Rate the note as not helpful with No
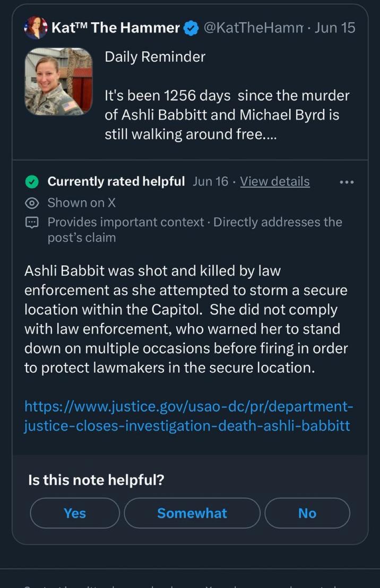The width and height of the screenshot is (380, 588). pyautogui.click(x=307, y=513)
